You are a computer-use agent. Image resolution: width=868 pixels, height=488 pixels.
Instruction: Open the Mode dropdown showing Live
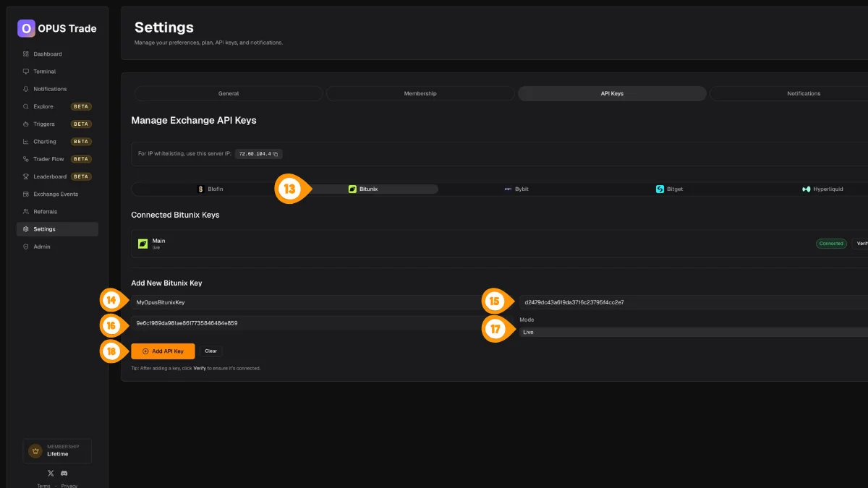click(693, 332)
